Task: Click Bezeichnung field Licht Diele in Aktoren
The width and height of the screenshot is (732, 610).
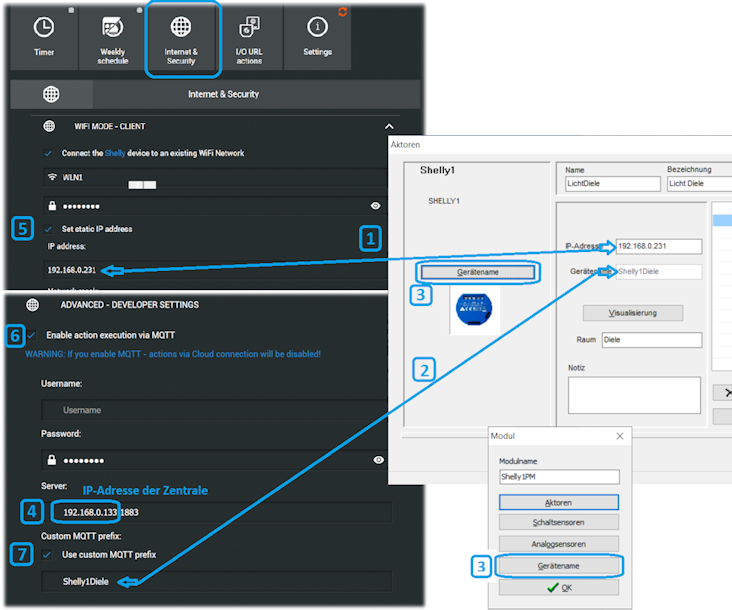Action: [x=699, y=183]
